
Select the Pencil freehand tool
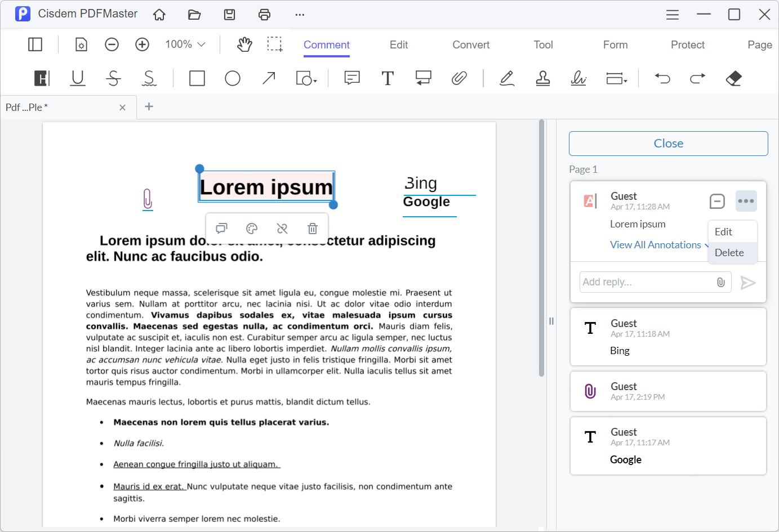(507, 78)
